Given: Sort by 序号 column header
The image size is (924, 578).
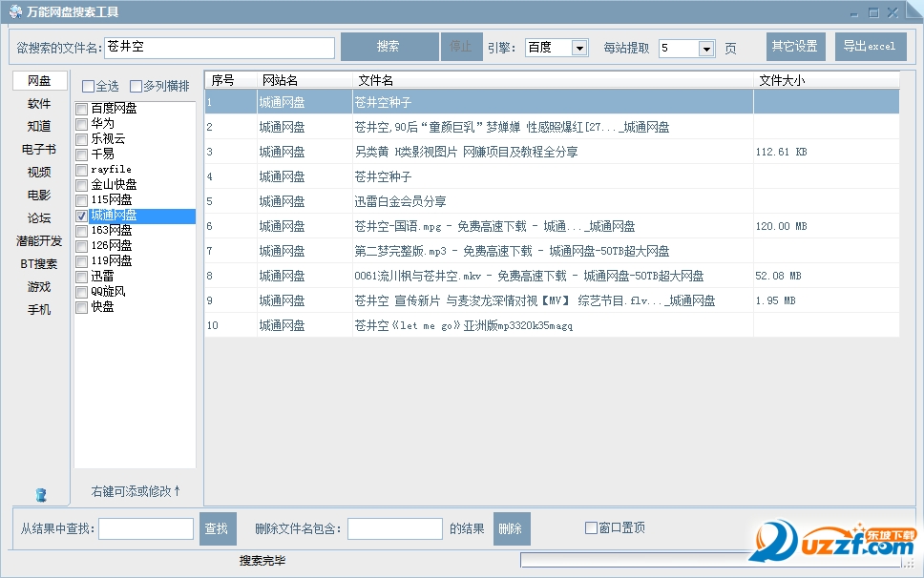Looking at the screenshot, I should [x=230, y=80].
